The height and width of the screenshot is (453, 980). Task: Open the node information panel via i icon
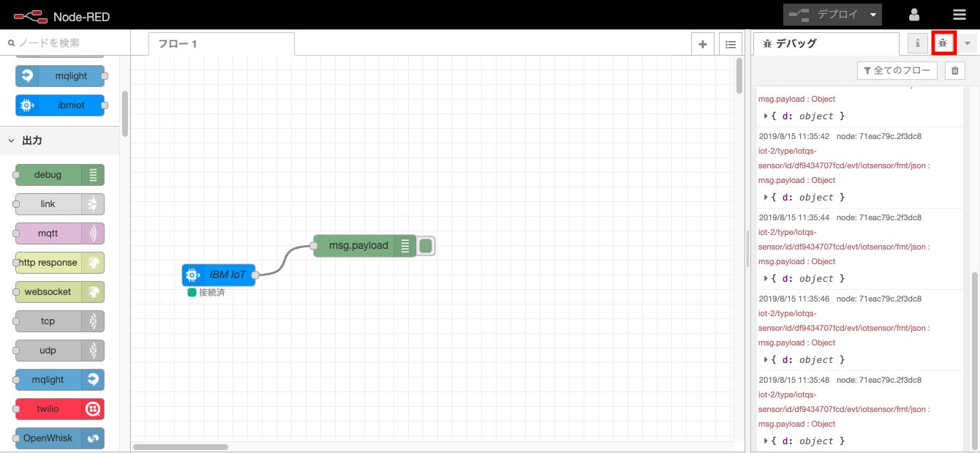(x=917, y=43)
